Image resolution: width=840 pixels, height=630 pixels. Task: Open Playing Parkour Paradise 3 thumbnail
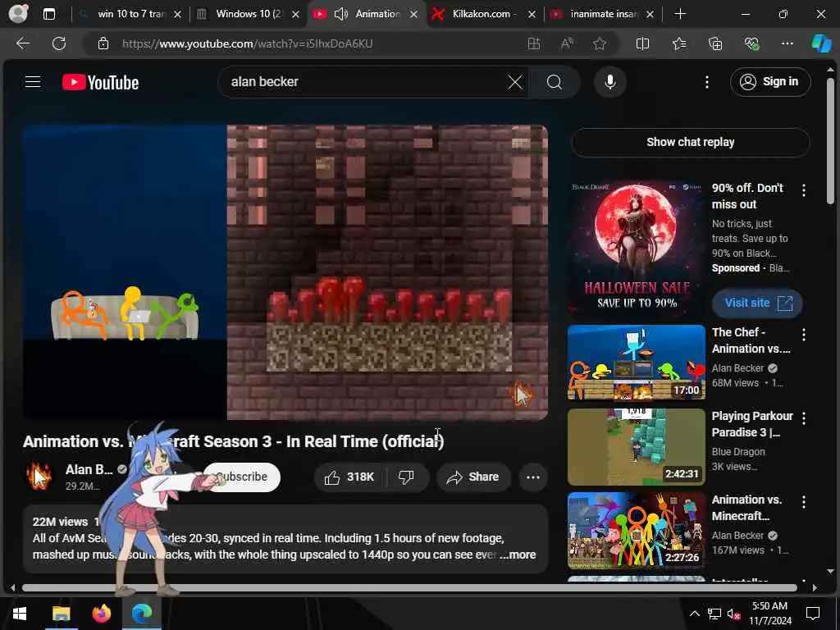point(636,447)
